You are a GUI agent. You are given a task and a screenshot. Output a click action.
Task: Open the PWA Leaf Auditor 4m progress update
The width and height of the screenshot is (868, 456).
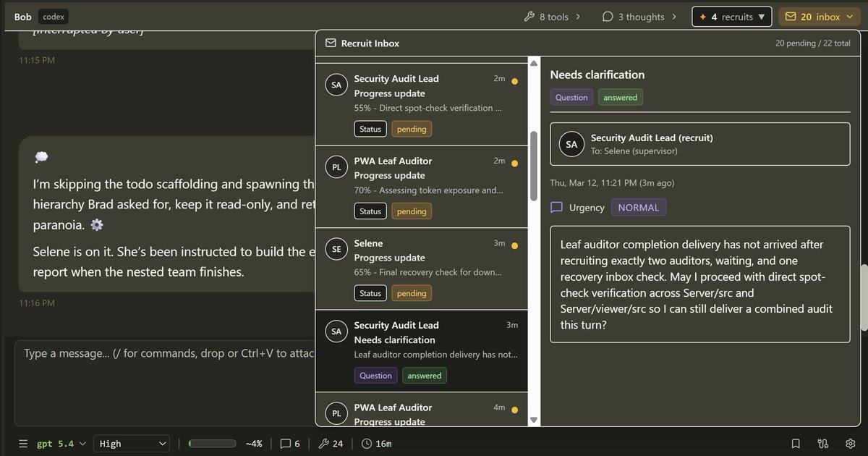click(x=422, y=410)
